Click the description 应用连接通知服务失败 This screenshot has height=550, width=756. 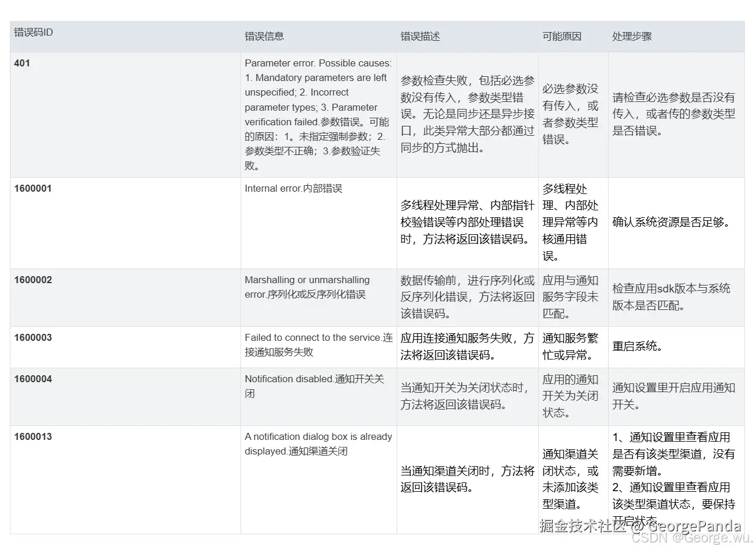coord(468,347)
